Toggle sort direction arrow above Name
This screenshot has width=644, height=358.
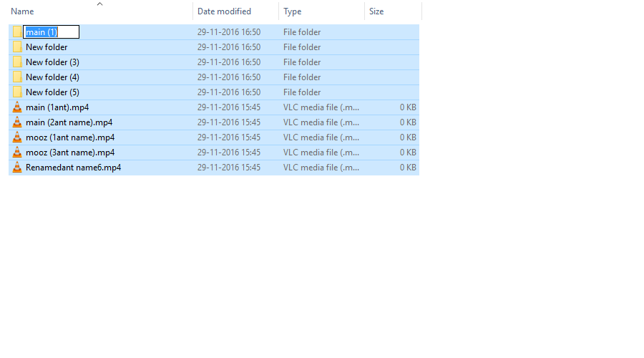click(99, 4)
